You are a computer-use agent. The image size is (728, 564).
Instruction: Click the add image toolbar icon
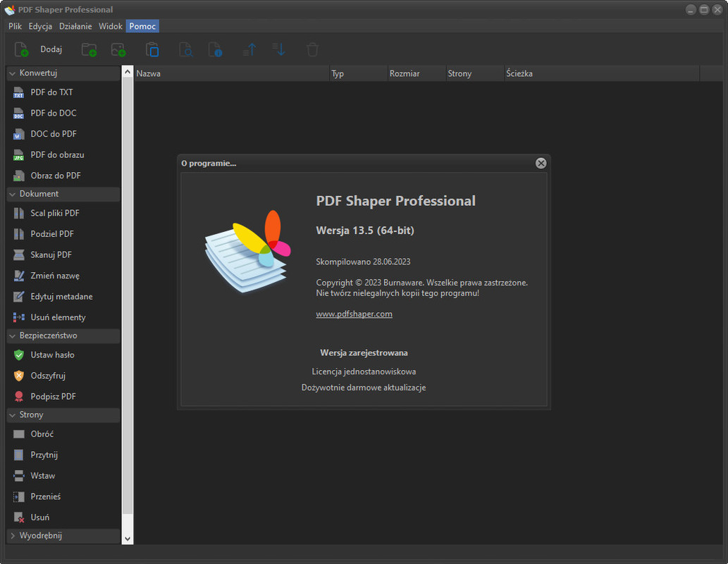tap(118, 49)
